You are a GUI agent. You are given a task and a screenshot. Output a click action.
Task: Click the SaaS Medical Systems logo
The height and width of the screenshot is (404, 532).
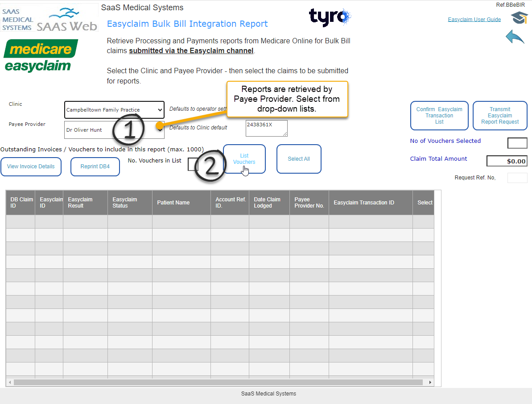(x=17, y=20)
